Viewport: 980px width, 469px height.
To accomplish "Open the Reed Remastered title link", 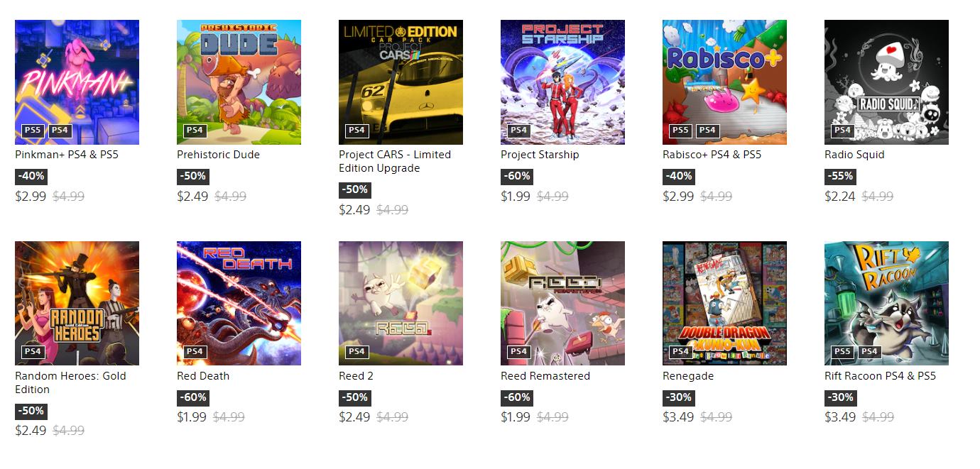I will tap(545, 376).
